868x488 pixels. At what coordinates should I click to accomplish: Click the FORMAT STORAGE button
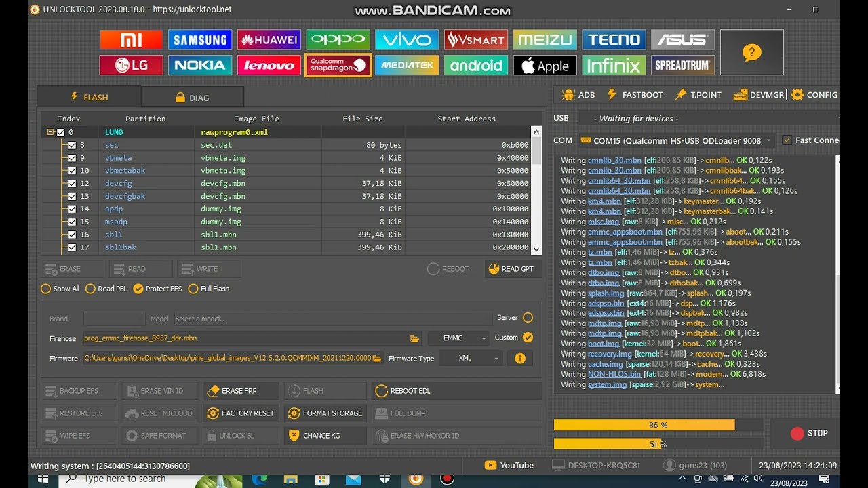click(x=326, y=413)
